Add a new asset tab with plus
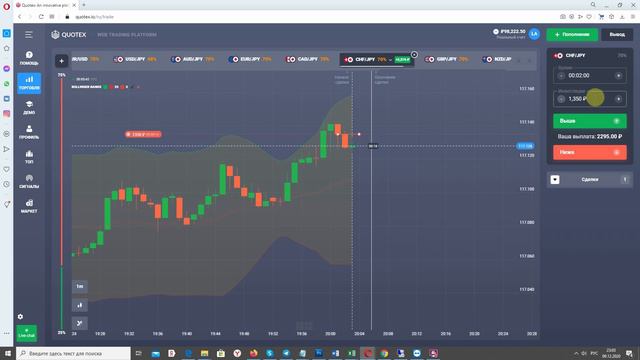 click(x=62, y=61)
